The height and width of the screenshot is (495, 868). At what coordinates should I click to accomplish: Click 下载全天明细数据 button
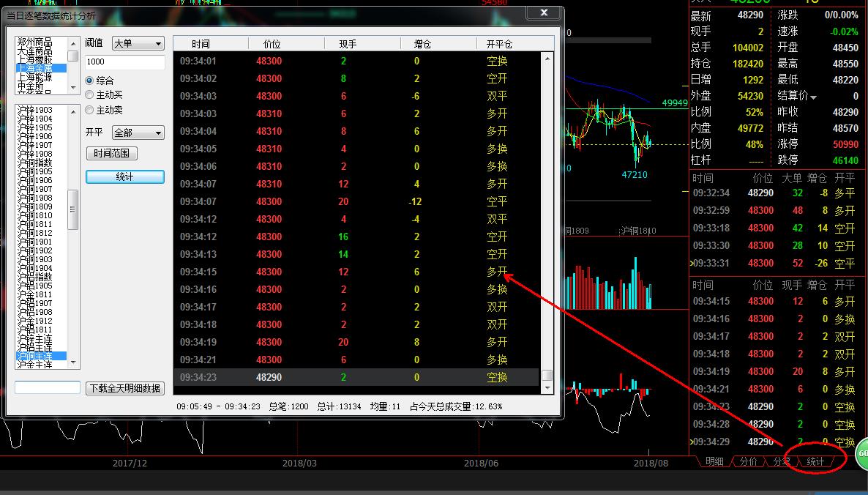click(x=124, y=388)
